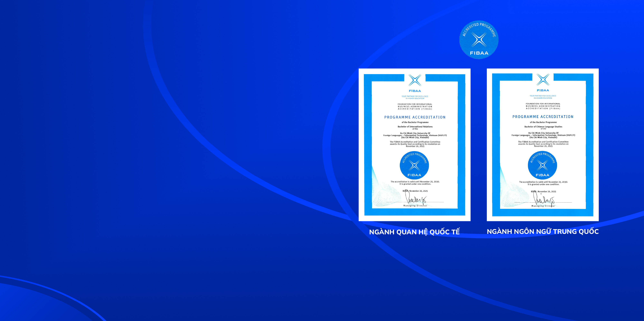Click "Managing Director" on the Chinese Language certificate
Screen dimensions: 644x321
[543, 206]
